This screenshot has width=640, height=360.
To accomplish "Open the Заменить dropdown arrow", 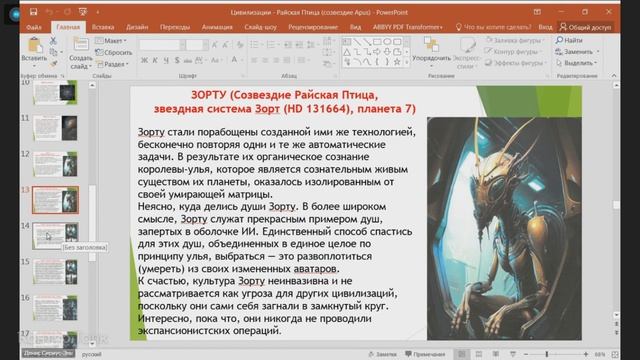I will tap(598, 52).
